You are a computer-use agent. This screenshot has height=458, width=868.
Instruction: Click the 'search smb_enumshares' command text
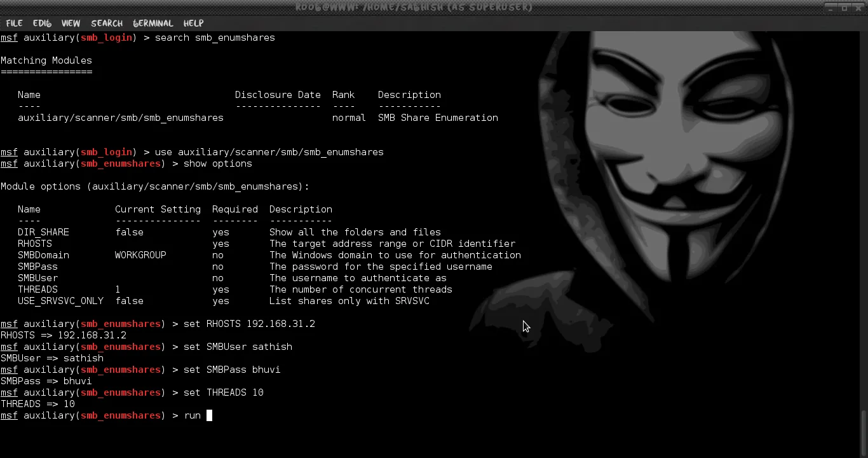pyautogui.click(x=215, y=38)
